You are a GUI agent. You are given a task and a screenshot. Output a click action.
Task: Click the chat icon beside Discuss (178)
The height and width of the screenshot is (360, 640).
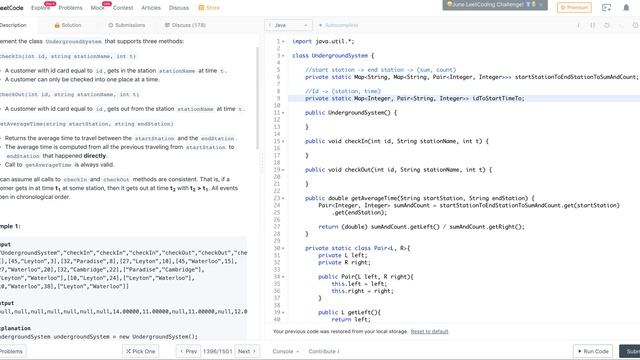pyautogui.click(x=167, y=25)
